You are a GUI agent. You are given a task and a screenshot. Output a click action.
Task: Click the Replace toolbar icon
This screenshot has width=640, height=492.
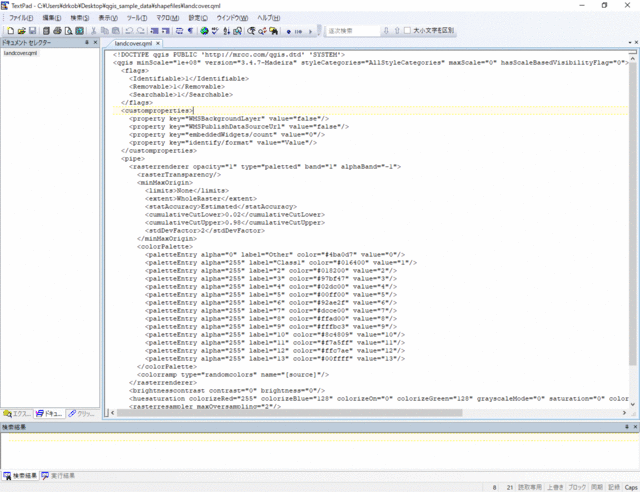tap(262, 31)
